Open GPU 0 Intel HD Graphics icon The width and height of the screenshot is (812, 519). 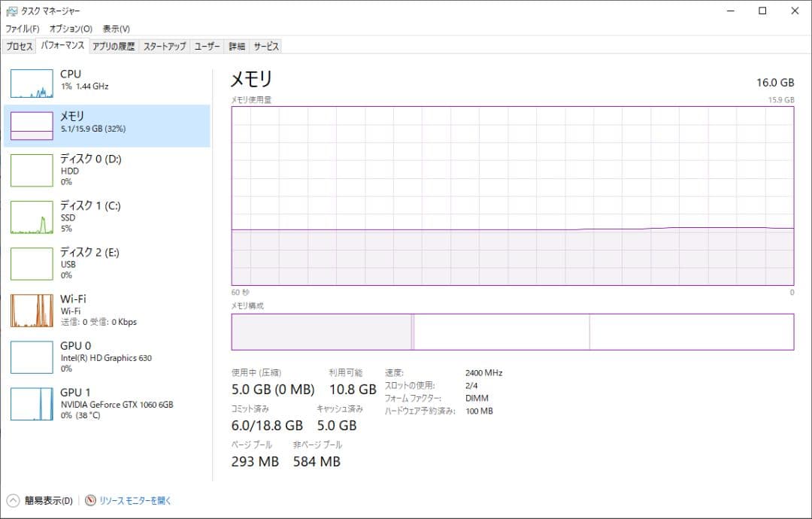coord(32,357)
